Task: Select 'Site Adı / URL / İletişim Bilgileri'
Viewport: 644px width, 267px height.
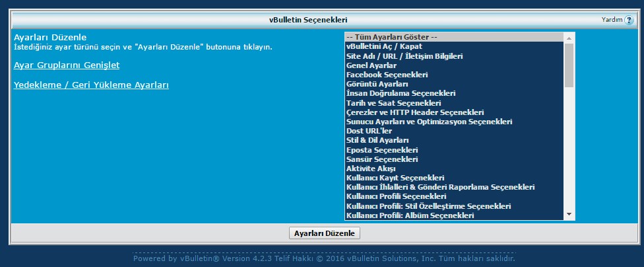Action: [455, 56]
